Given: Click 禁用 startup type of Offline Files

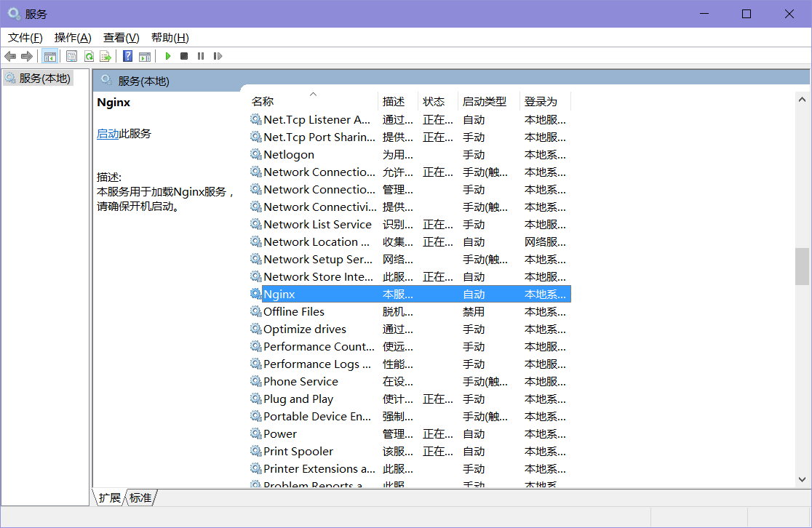Looking at the screenshot, I should pos(474,311).
